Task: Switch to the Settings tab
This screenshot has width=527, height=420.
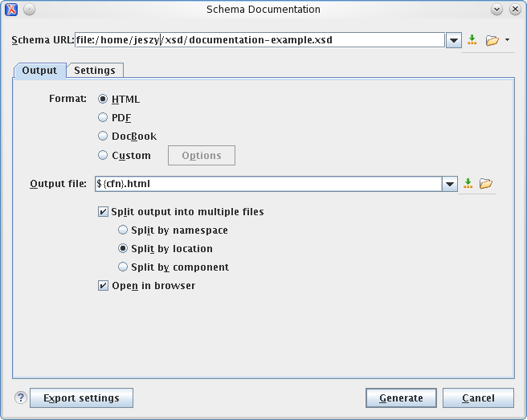Action: pos(95,71)
